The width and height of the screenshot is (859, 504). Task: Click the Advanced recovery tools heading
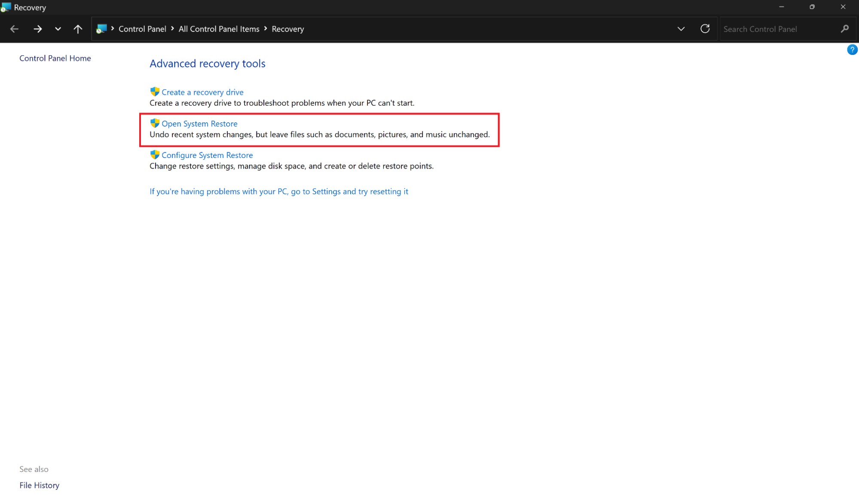click(x=208, y=64)
